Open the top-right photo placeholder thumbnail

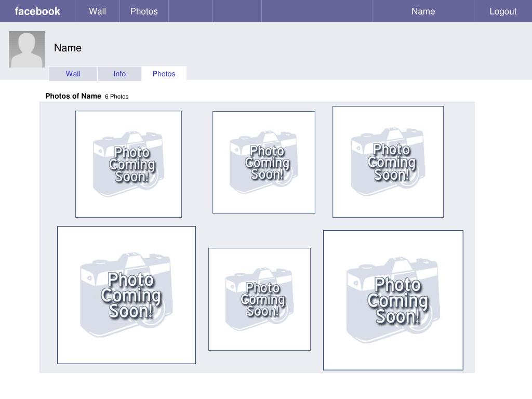click(x=388, y=162)
